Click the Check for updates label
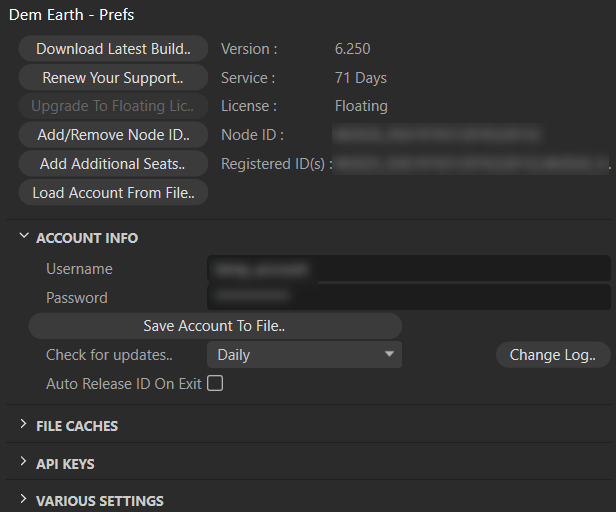Image resolution: width=616 pixels, height=512 pixels. coord(109,355)
